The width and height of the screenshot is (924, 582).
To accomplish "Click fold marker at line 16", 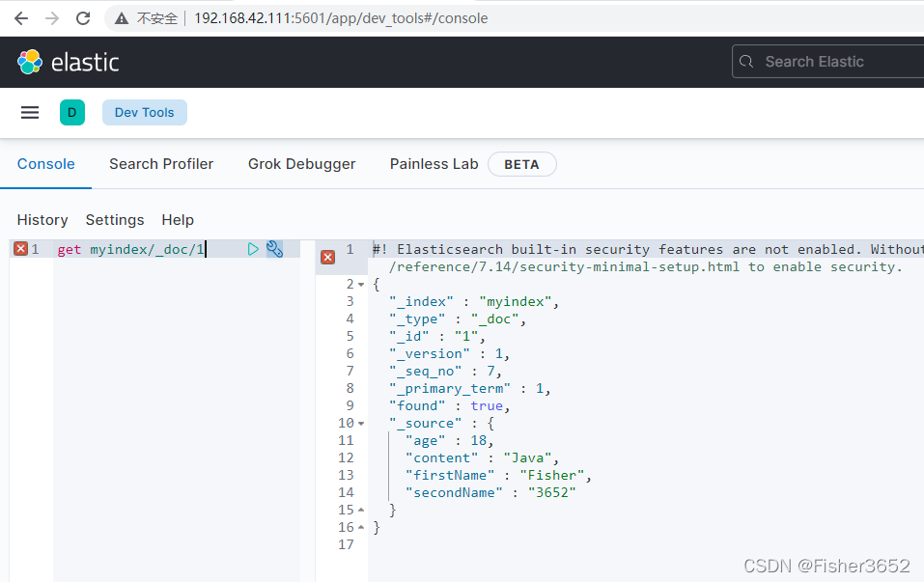I will [361, 527].
